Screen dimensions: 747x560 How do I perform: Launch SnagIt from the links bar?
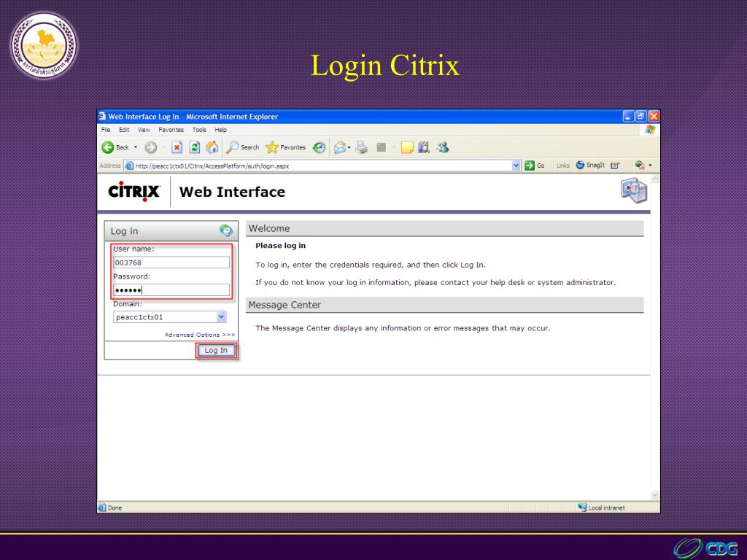click(591, 166)
